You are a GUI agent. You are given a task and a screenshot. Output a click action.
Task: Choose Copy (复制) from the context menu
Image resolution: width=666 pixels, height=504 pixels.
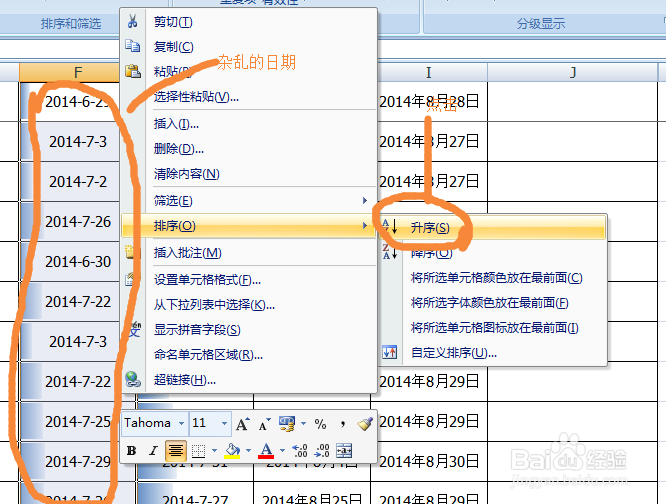pyautogui.click(x=249, y=46)
